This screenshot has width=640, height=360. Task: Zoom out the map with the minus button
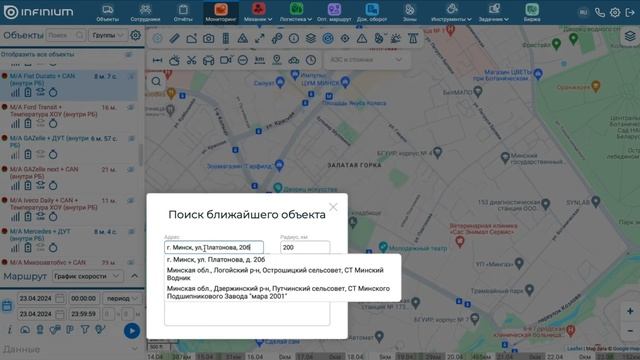[630, 330]
